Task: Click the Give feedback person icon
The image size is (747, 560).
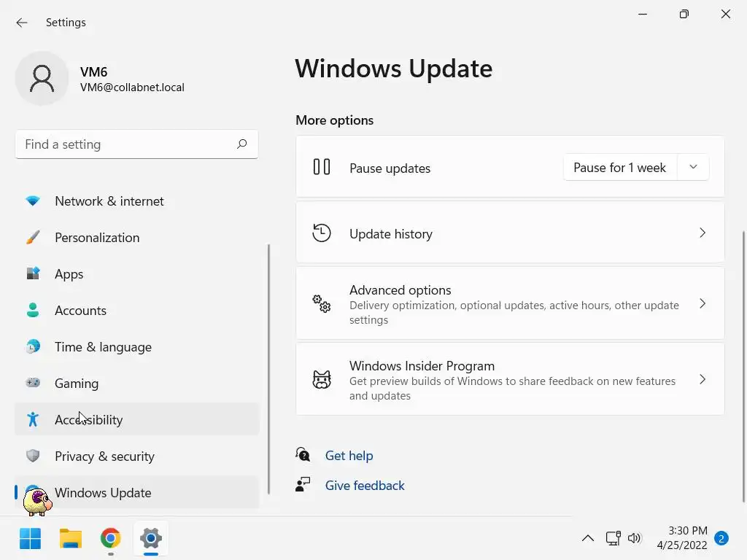Action: (303, 484)
